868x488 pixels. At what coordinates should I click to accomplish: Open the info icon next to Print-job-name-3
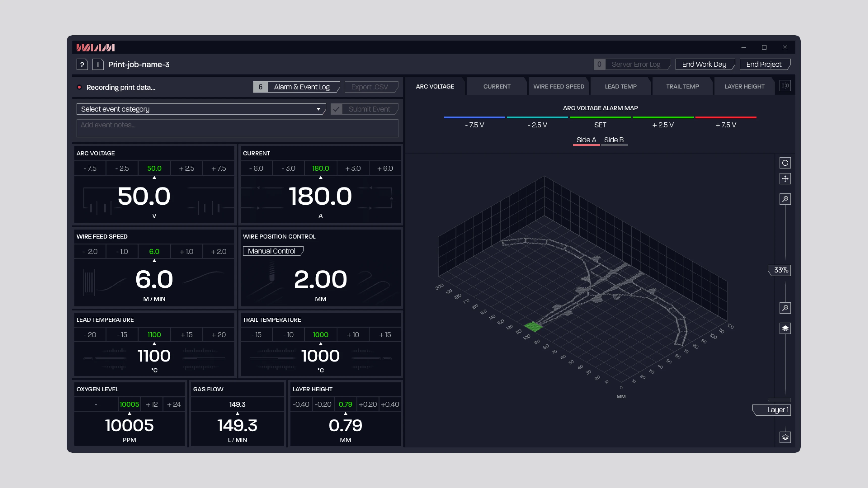98,64
